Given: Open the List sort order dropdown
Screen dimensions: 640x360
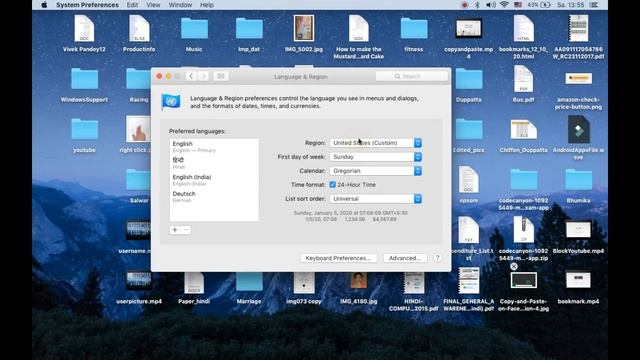Looking at the screenshot, I should [x=376, y=199].
